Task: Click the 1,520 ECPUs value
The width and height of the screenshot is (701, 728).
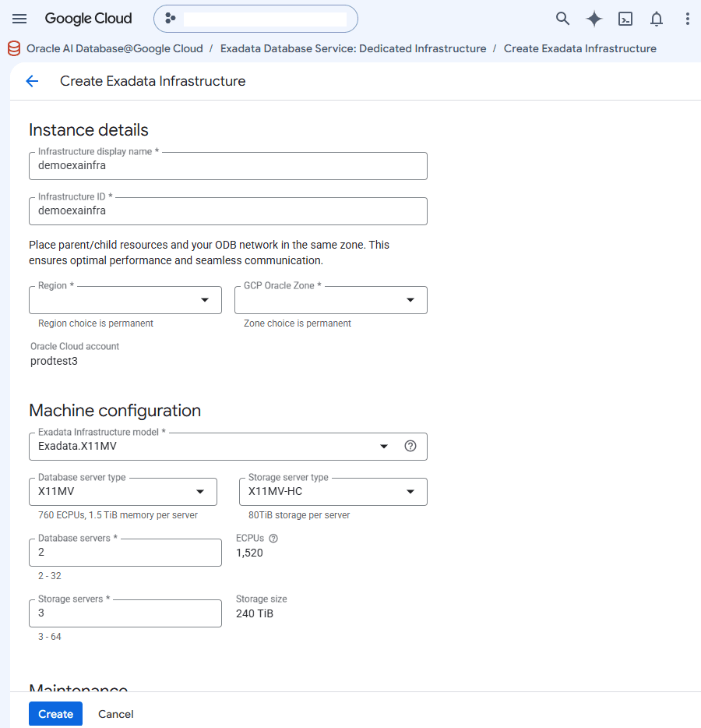Action: click(249, 553)
